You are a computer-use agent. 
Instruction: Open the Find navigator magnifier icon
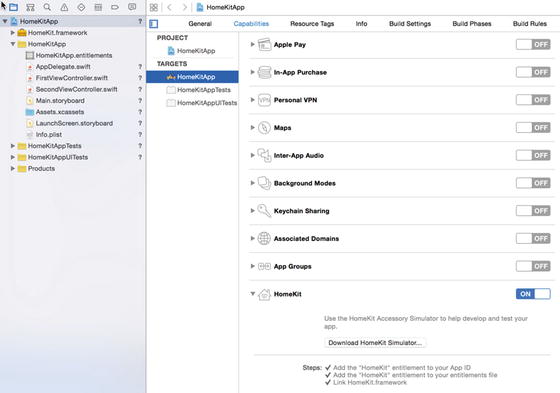(47, 7)
